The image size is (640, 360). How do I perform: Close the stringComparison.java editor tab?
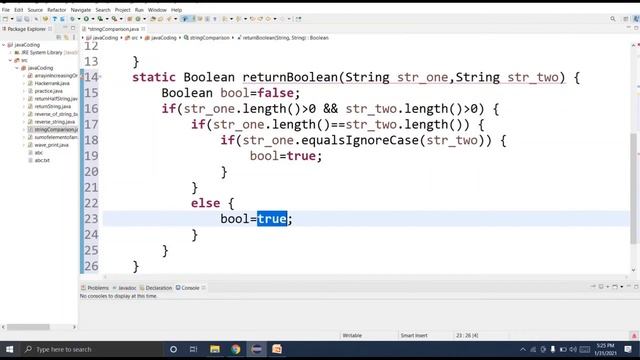(143, 29)
